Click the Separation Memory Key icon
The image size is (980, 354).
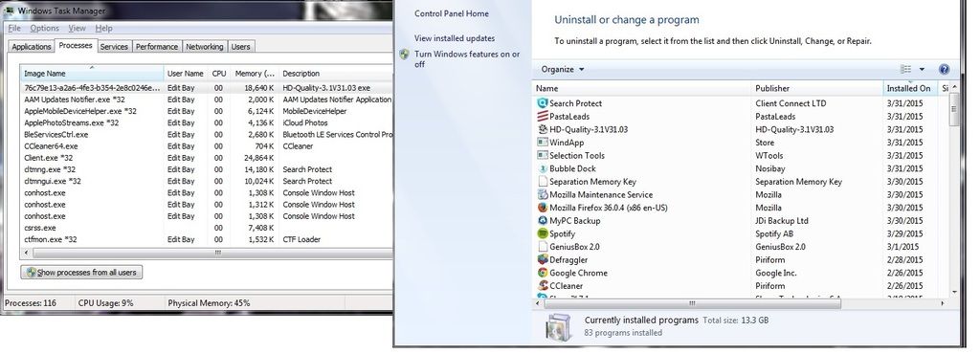[543, 182]
